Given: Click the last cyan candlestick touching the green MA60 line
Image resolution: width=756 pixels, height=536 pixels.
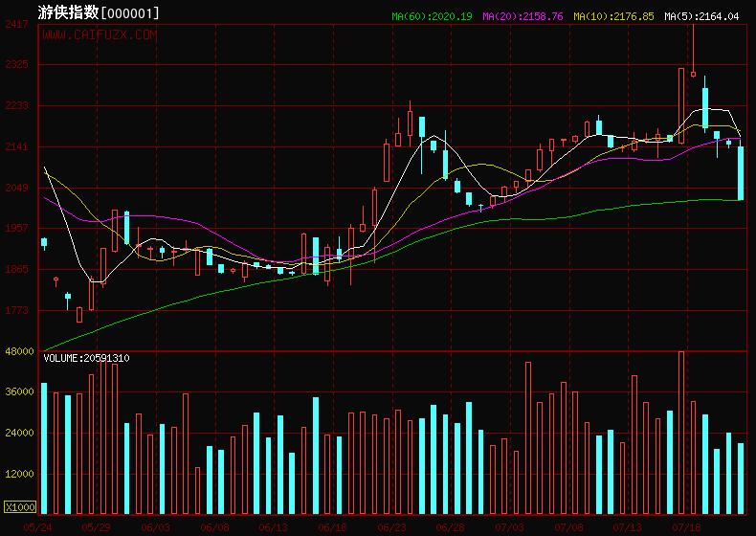Looking at the screenshot, I should click(x=741, y=172).
